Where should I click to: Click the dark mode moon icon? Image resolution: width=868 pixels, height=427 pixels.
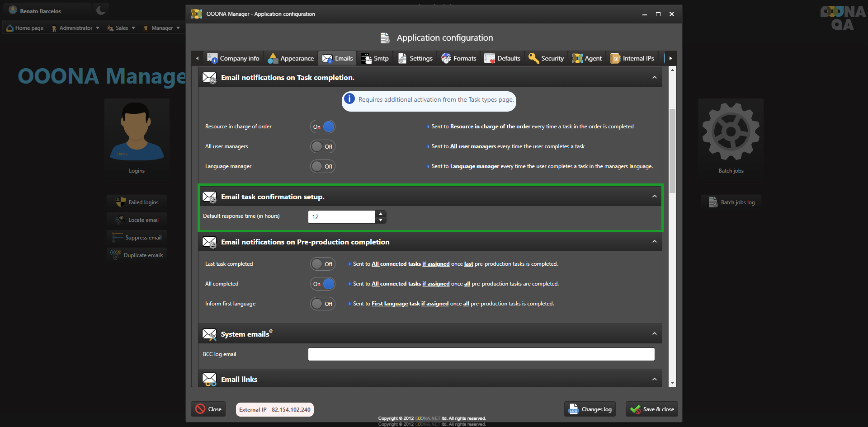pyautogui.click(x=101, y=10)
